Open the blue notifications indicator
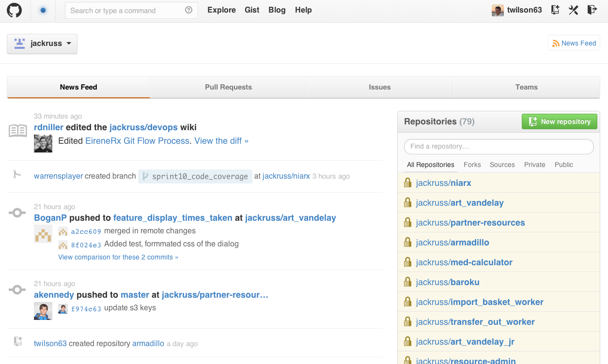The width and height of the screenshot is (608, 364). point(43,10)
